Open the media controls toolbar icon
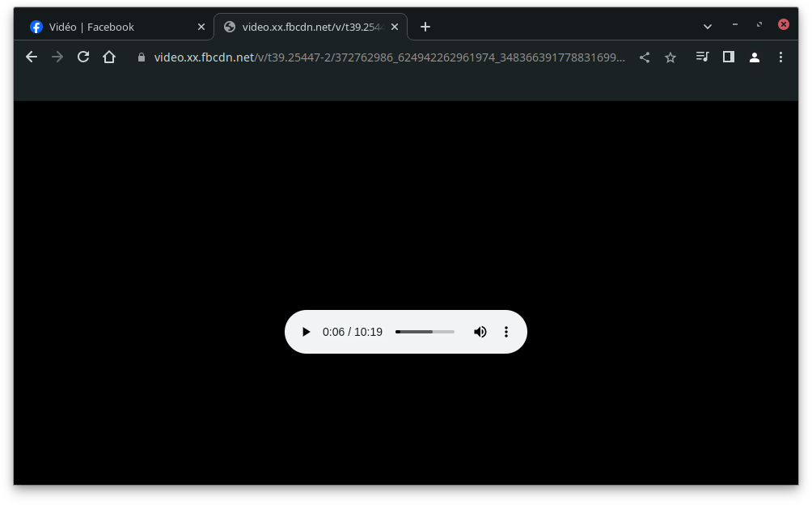812x505 pixels. pos(702,57)
